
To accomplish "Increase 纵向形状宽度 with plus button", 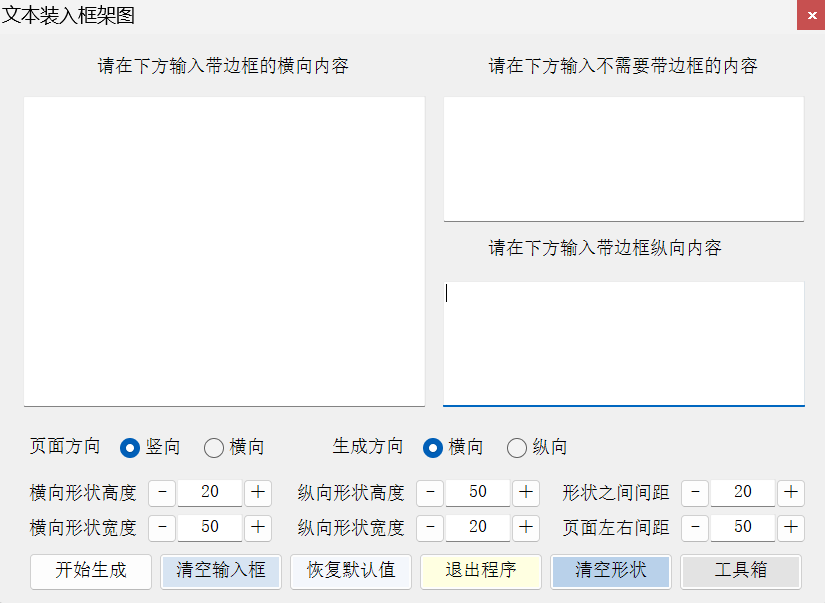I will pyautogui.click(x=526, y=527).
